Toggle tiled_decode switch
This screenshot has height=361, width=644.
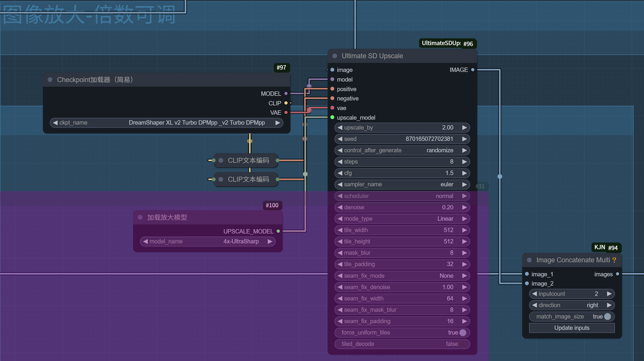[463, 344]
